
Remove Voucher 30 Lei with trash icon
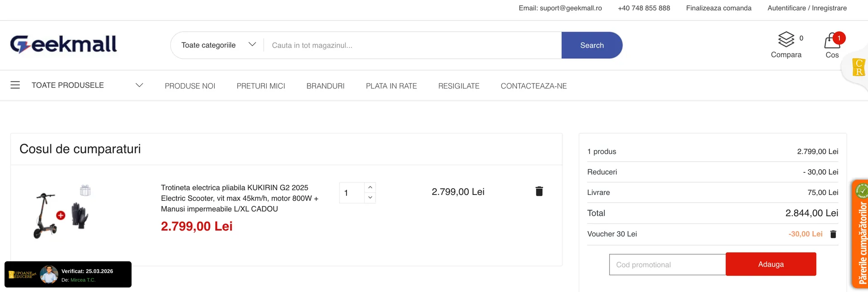click(x=833, y=234)
